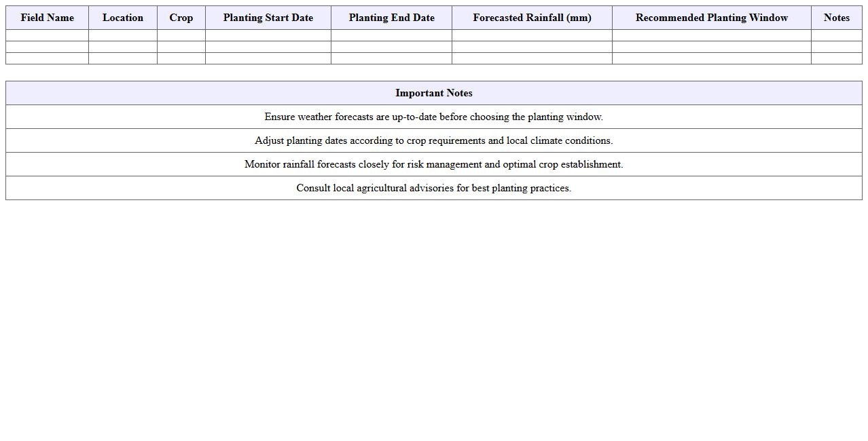Viewport: 868px width, 441px height.
Task: Select the Forecasted Rainfall (mm) header
Action: tap(532, 18)
